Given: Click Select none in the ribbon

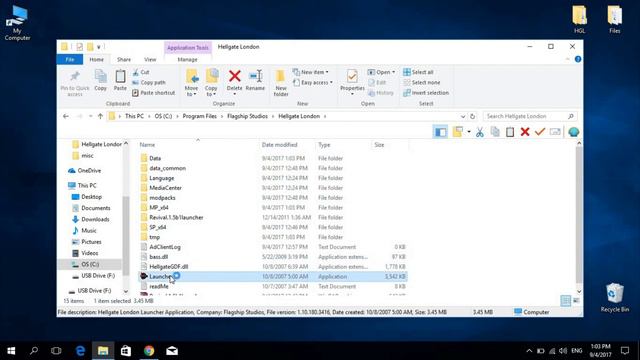Looking at the screenshot, I should pos(422,82).
